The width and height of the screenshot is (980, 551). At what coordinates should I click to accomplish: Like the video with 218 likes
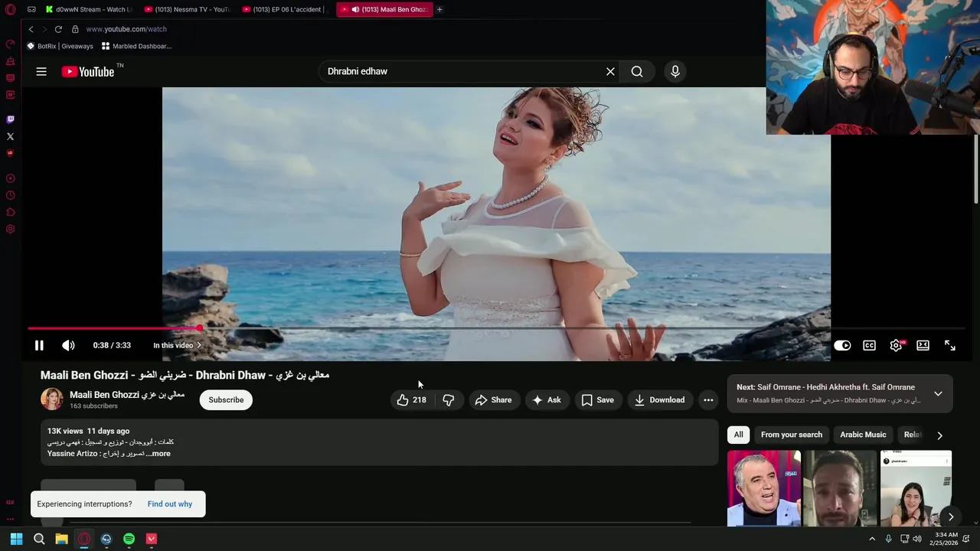coord(411,399)
